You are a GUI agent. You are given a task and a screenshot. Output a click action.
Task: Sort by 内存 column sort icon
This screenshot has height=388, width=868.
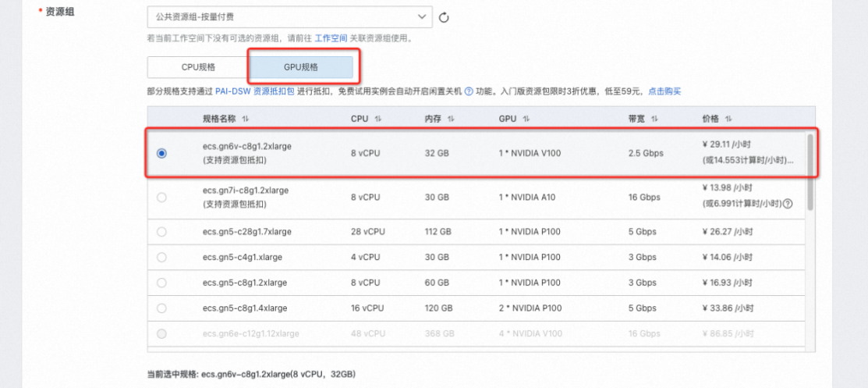(452, 119)
